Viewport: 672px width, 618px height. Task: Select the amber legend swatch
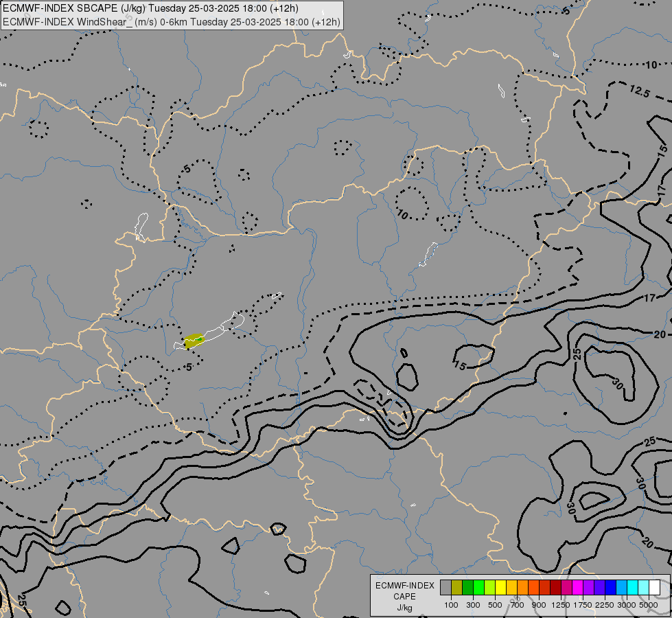(511, 587)
